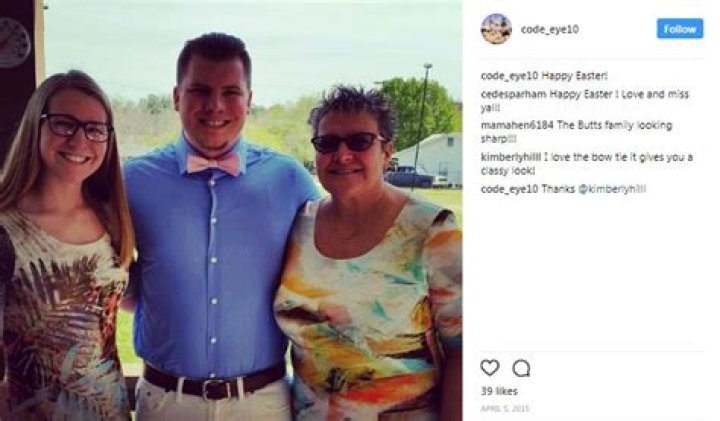Click the heart like icon
Viewport: 720px width, 421px height.
click(489, 368)
